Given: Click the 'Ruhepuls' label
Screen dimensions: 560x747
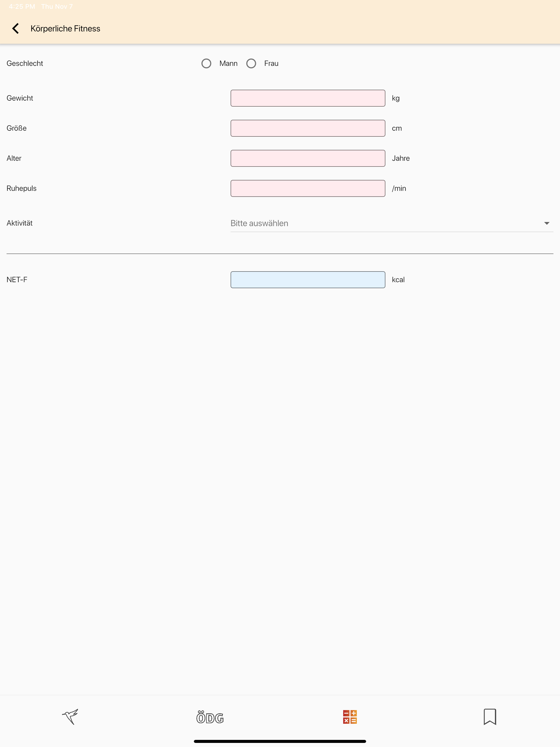Looking at the screenshot, I should pyautogui.click(x=21, y=188).
